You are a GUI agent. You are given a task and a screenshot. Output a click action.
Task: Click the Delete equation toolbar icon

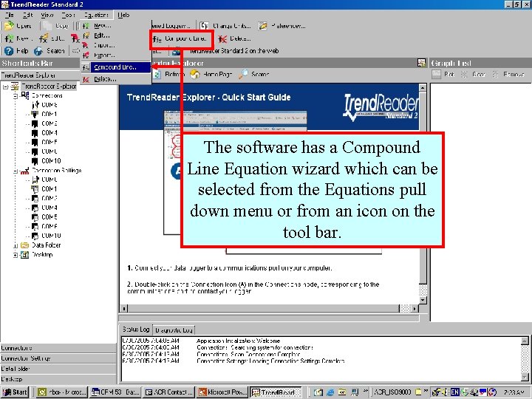222,39
